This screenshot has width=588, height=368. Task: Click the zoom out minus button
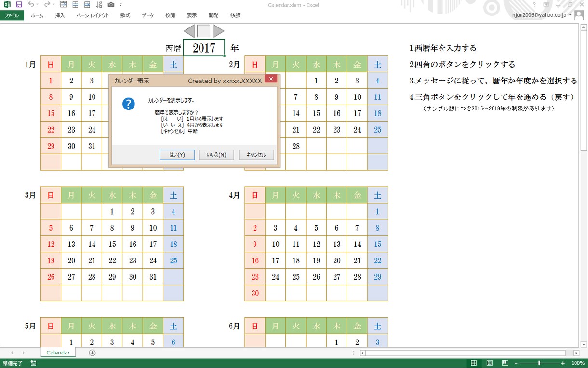pos(515,363)
